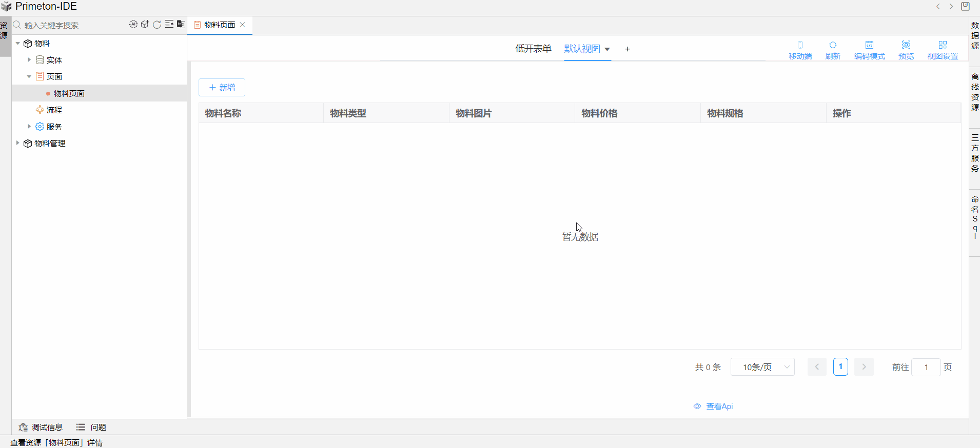Click the 前往 page number input field
The height and width of the screenshot is (448, 980).
(x=926, y=367)
